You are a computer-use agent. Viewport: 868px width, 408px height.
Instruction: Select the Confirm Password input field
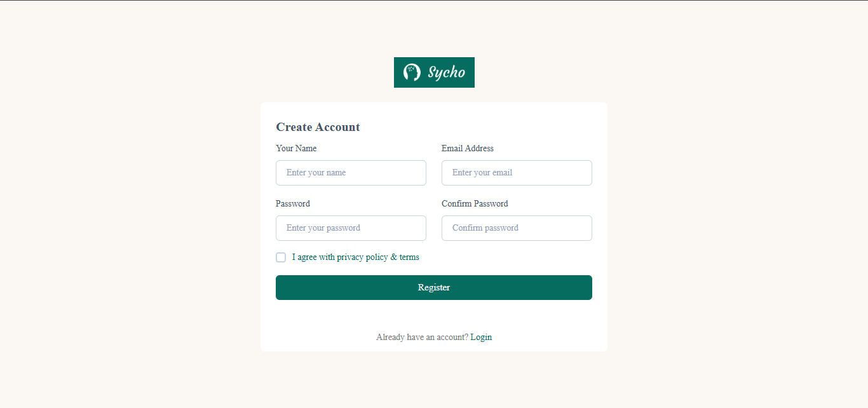[x=517, y=228]
